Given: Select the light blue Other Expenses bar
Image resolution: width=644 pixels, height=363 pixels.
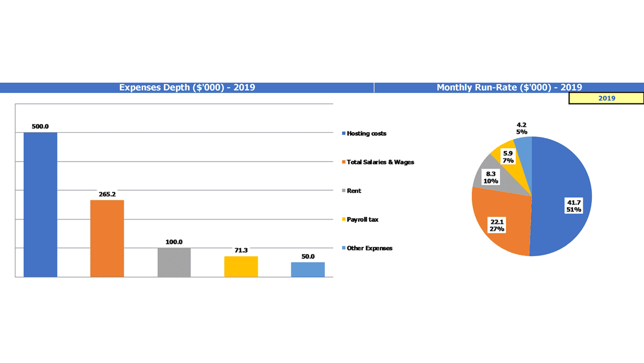Looking at the screenshot, I should (308, 270).
